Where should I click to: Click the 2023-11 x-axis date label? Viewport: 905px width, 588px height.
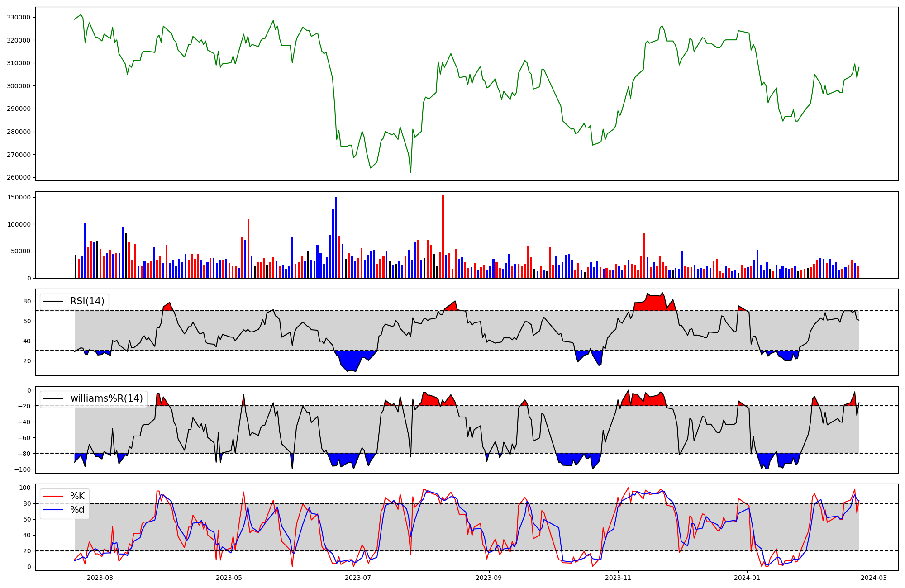point(618,578)
